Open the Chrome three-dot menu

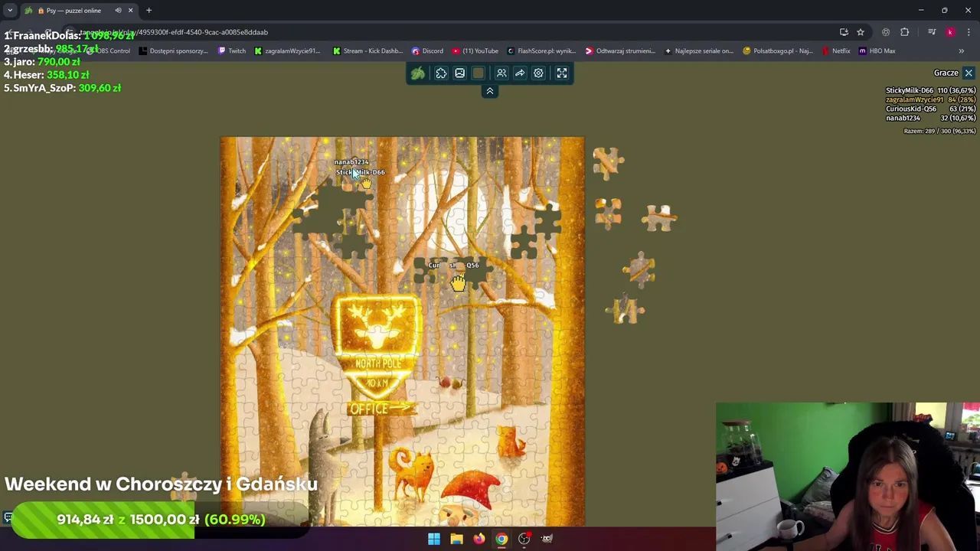click(969, 32)
